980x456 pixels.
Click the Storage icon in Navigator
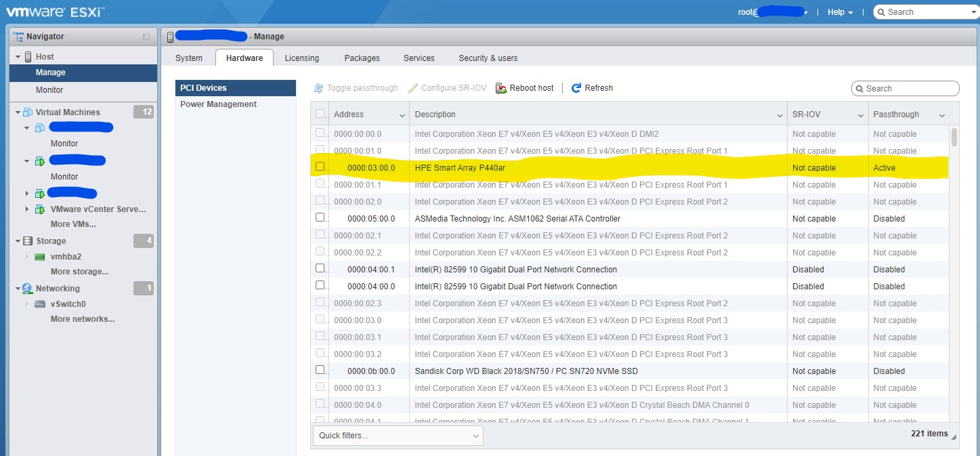click(28, 241)
